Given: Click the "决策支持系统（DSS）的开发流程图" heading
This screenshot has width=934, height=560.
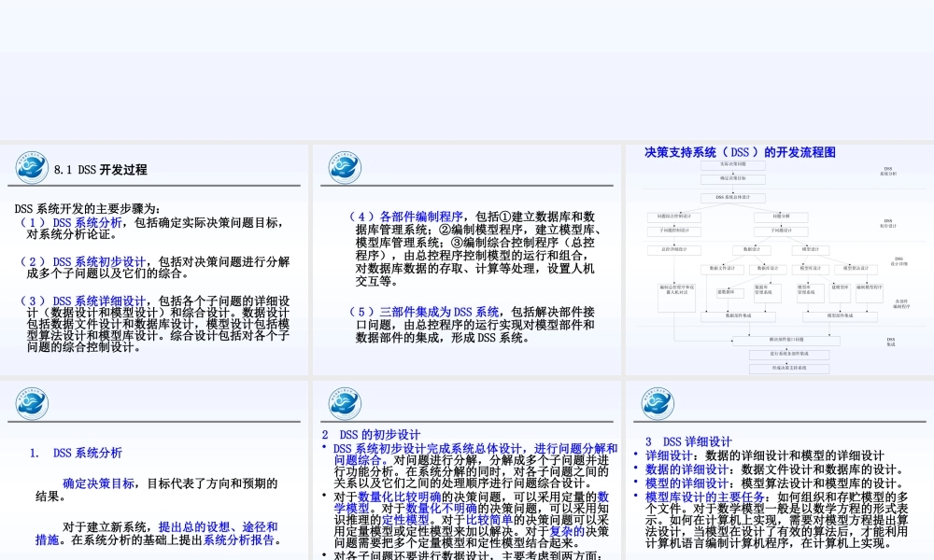Looking at the screenshot, I should coord(740,152).
